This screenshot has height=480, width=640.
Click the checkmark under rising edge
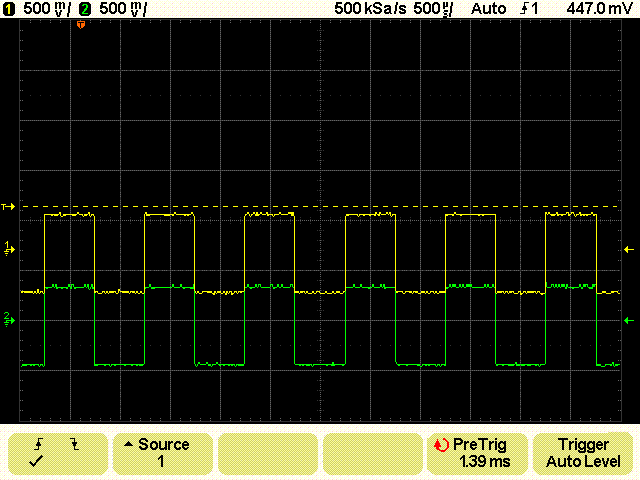(x=36, y=462)
